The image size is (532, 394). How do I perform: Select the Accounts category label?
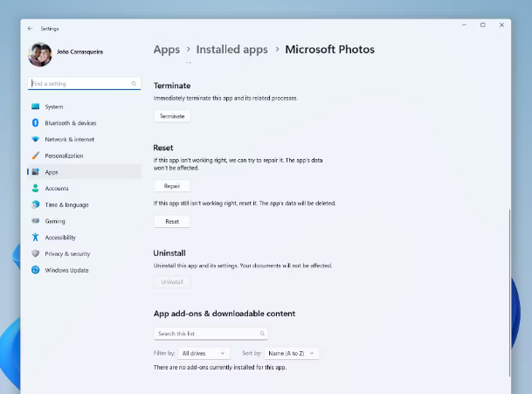point(57,189)
